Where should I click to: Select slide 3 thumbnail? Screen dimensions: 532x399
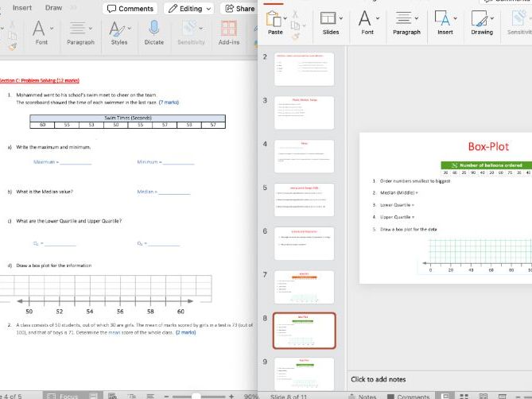304,113
